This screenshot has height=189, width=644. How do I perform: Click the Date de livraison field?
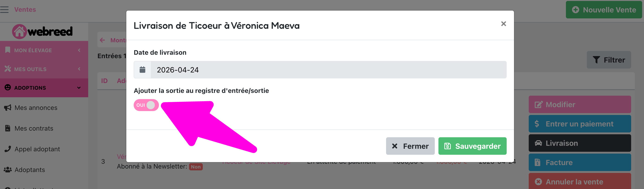coord(328,70)
